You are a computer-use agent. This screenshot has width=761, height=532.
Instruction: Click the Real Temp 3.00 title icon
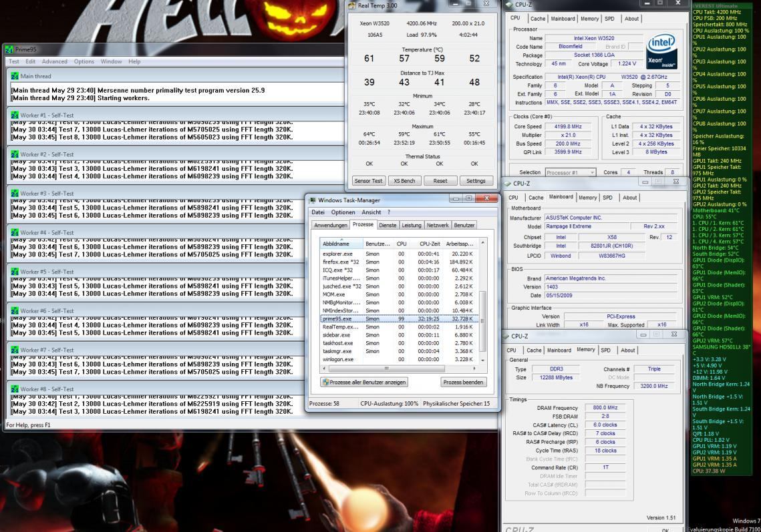(352, 6)
